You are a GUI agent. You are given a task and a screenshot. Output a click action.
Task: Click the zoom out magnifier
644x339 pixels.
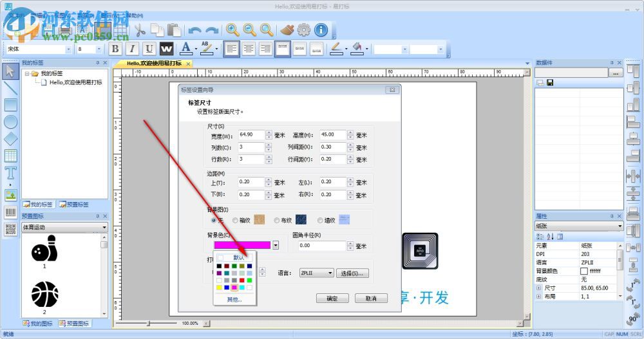point(250,30)
